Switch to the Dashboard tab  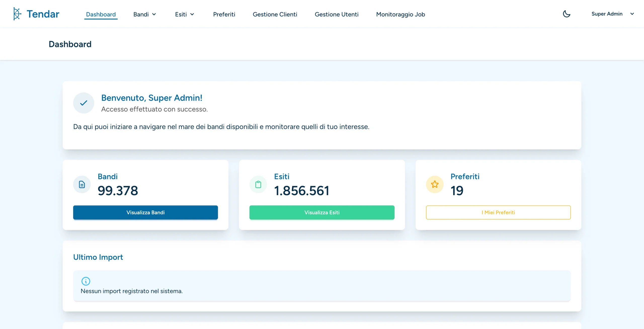[101, 14]
